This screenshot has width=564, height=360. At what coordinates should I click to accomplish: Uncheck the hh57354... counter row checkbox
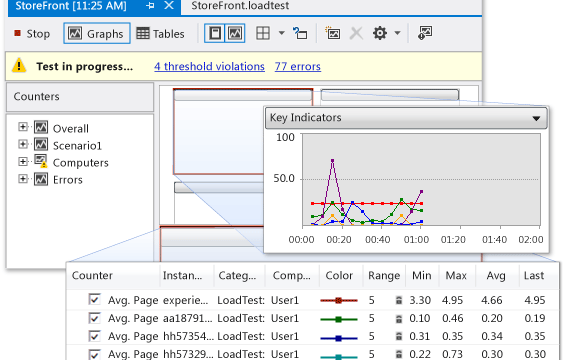(94, 336)
